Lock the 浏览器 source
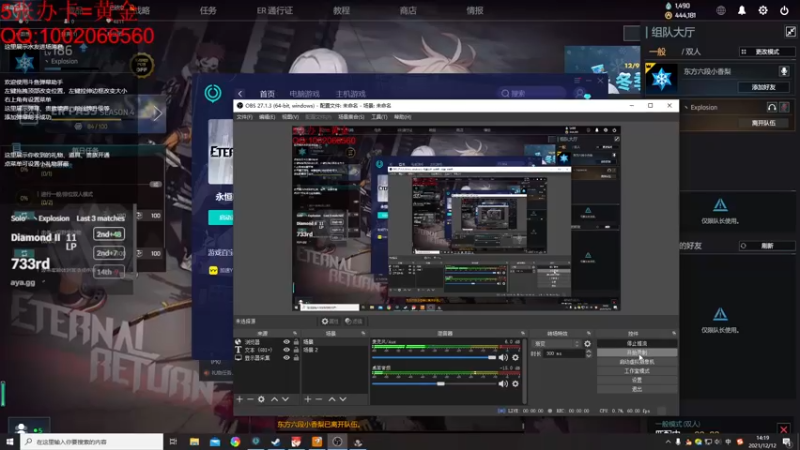 coord(296,342)
